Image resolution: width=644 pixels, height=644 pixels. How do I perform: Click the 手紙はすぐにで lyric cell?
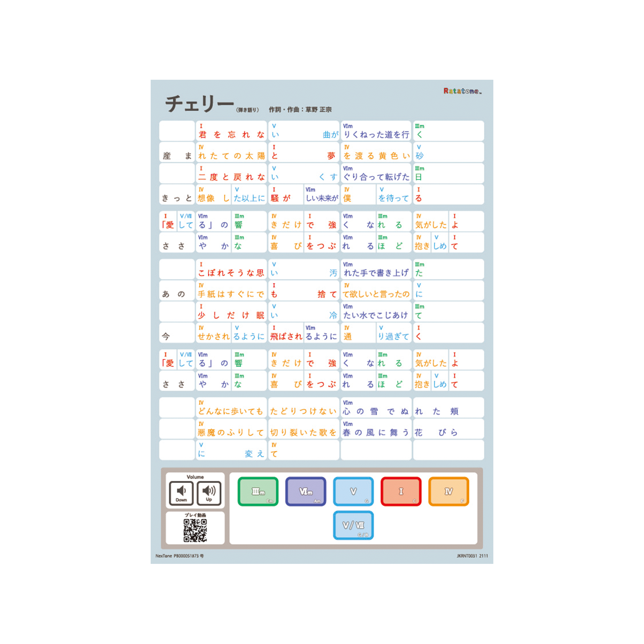(x=231, y=290)
